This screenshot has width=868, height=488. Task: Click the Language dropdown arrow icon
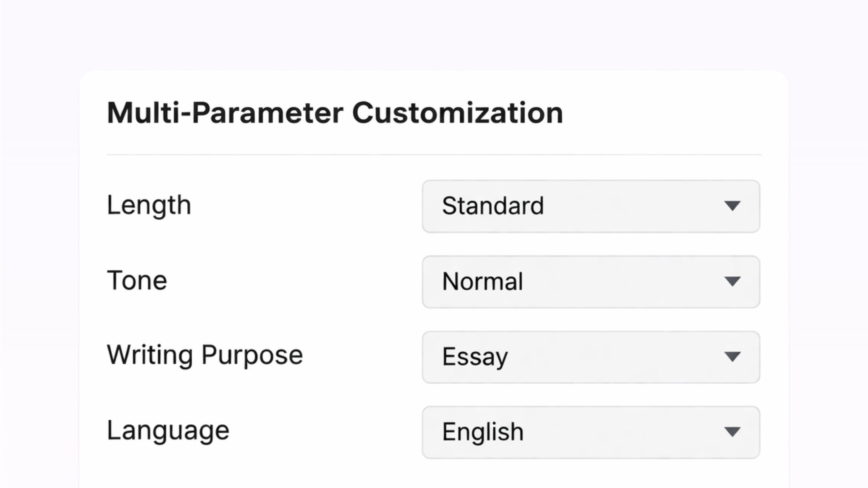point(732,432)
